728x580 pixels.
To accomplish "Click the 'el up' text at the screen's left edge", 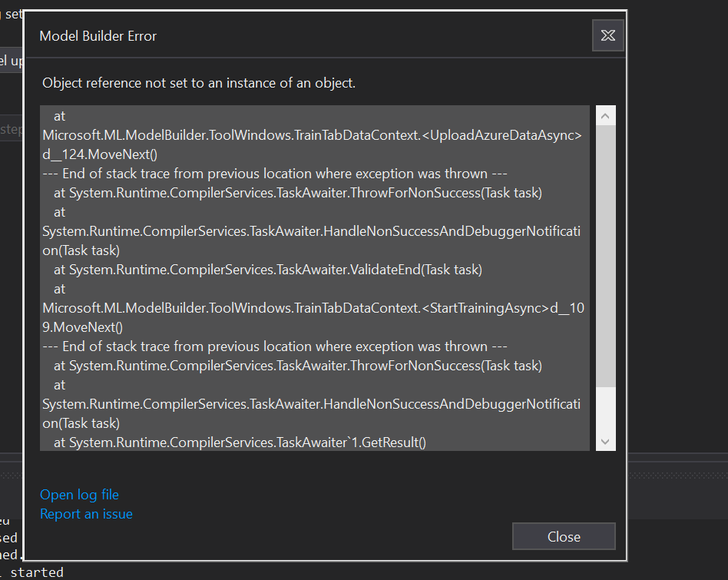I will pos(10,60).
